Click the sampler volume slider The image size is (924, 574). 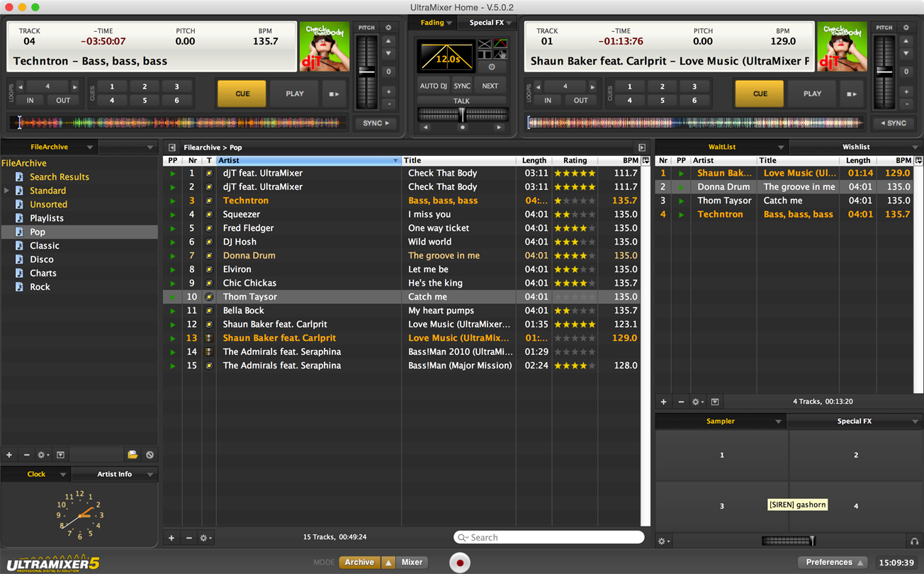789,541
